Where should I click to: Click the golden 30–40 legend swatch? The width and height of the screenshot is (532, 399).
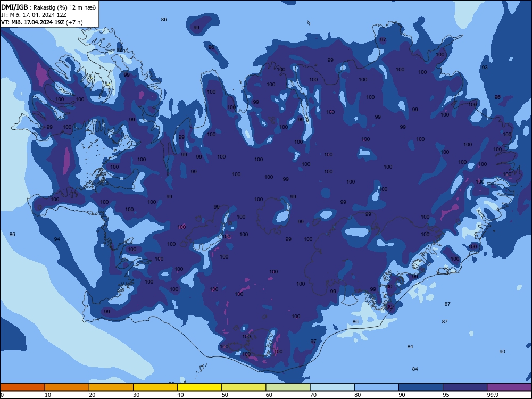click(x=155, y=387)
